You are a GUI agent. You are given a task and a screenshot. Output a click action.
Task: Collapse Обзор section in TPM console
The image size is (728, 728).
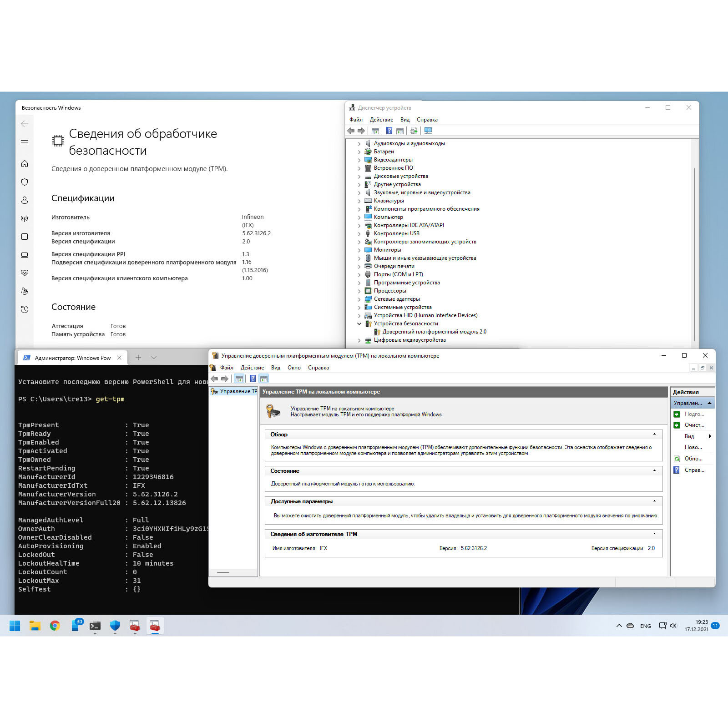654,435
